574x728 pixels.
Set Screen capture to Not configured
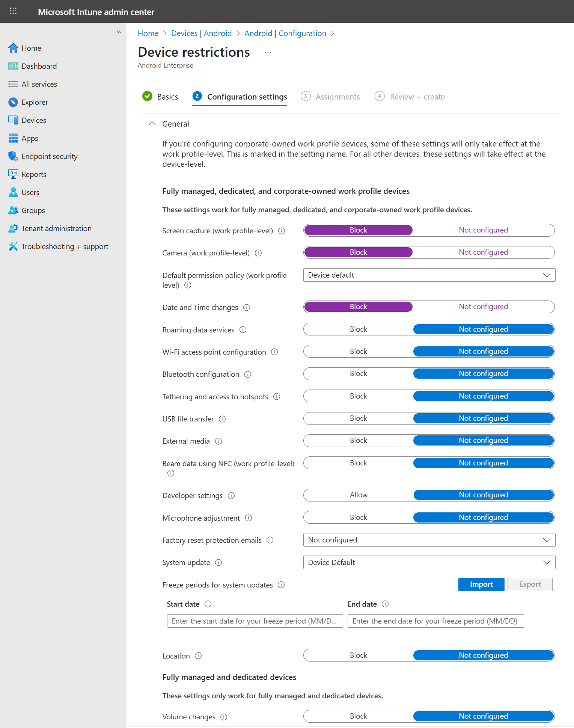[x=484, y=230]
